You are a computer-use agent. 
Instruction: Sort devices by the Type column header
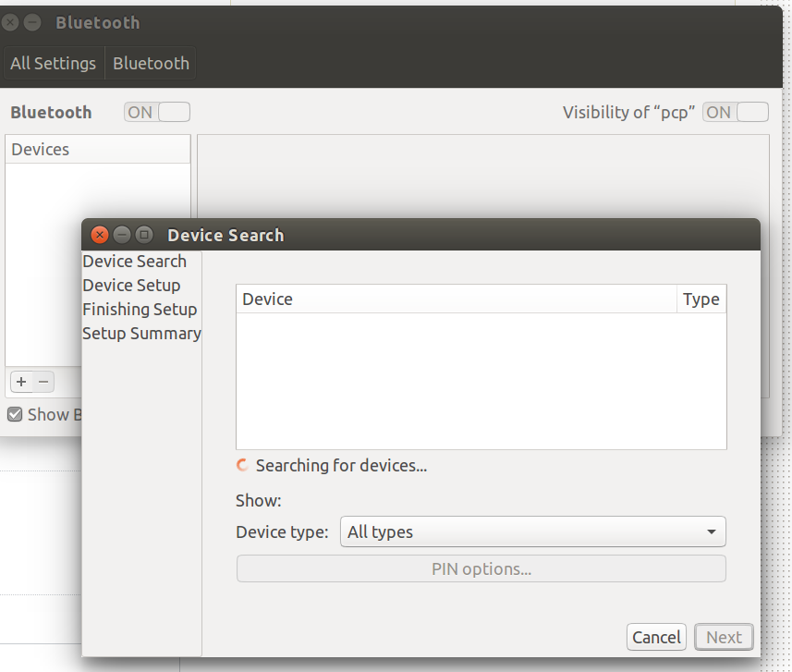coord(701,299)
